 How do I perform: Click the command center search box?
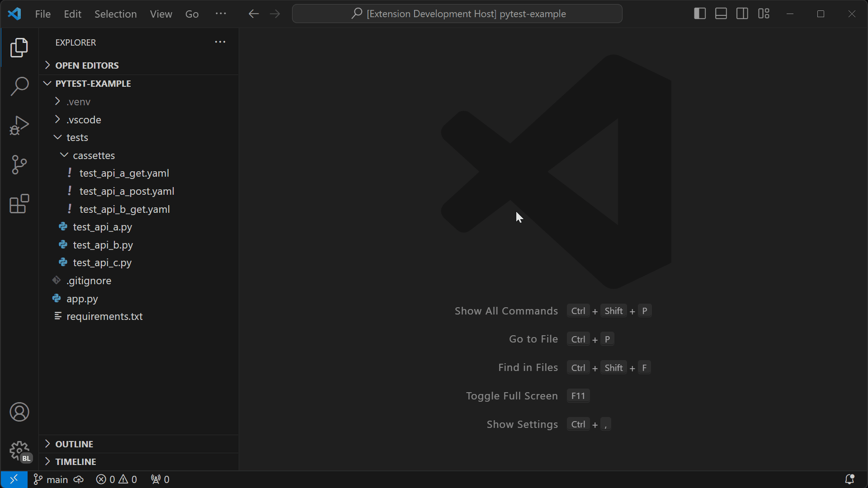(x=457, y=14)
